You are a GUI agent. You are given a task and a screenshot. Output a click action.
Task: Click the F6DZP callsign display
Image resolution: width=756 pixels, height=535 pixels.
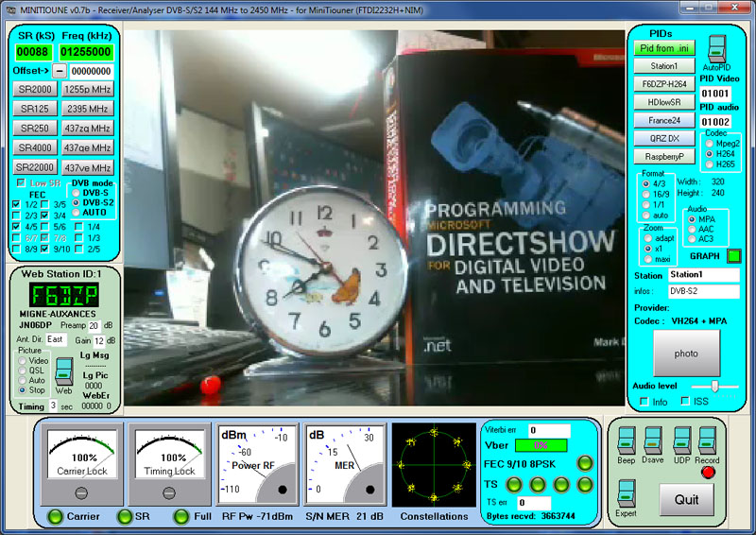(64, 295)
